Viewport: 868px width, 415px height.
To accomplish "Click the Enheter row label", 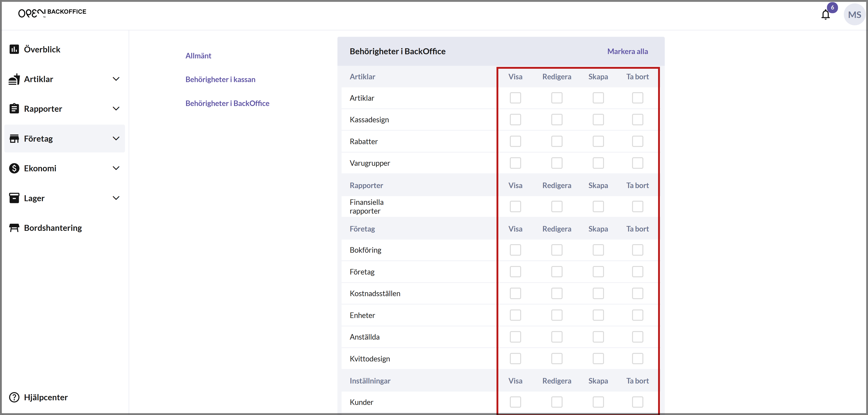I will (x=362, y=315).
